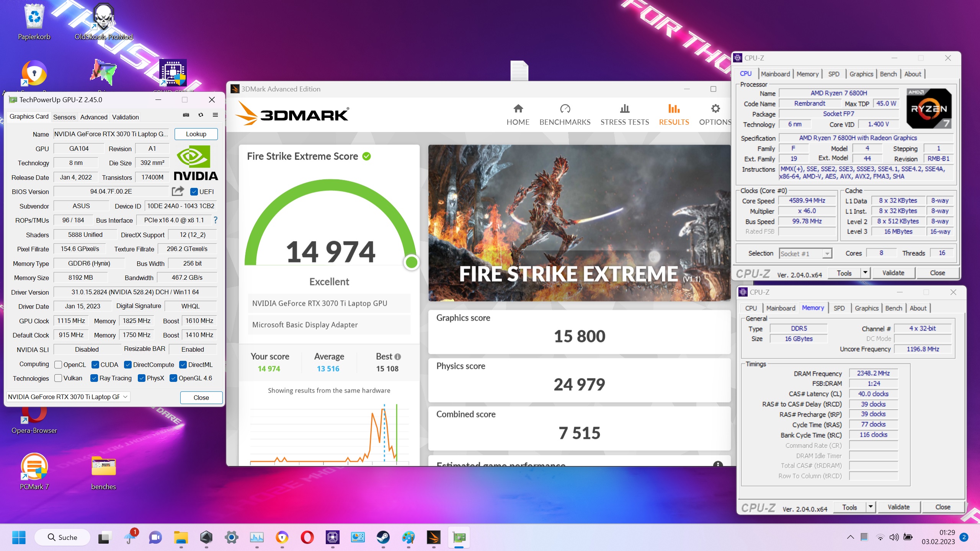Click the score gauge end knob
This screenshot has height=551, width=980.
pyautogui.click(x=412, y=262)
